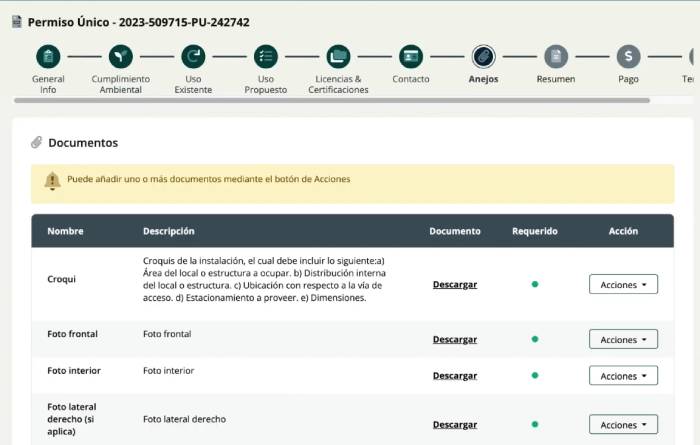The height and width of the screenshot is (445, 700).
Task: Select the Uso Existente step icon
Action: pyautogui.click(x=193, y=57)
